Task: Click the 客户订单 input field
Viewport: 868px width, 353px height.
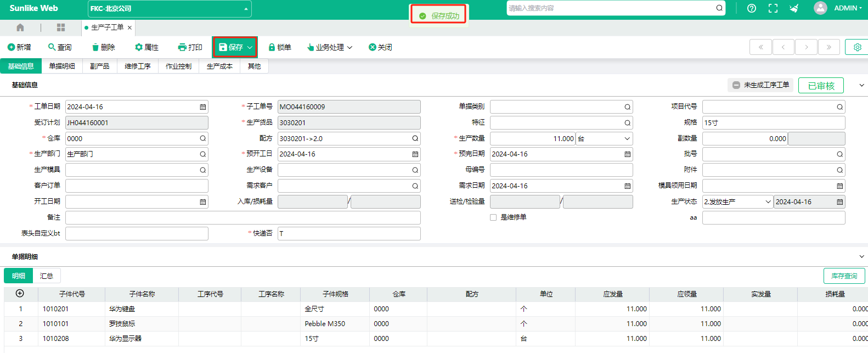Action: (137, 186)
